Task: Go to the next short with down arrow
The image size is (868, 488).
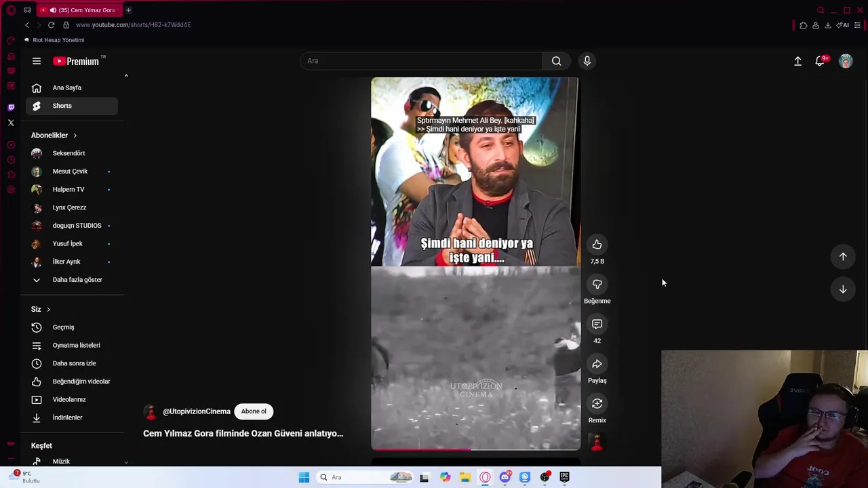Action: pyautogui.click(x=843, y=289)
